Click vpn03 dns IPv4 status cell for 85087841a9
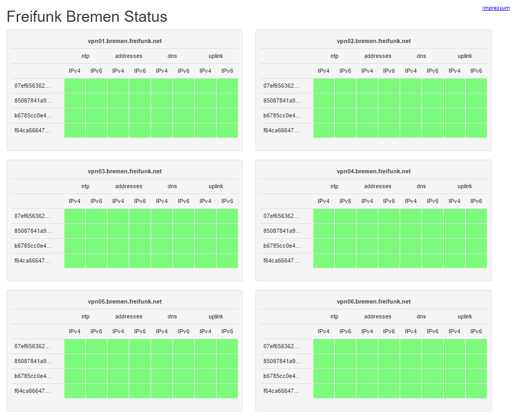The height and width of the screenshot is (420, 514). [x=162, y=231]
